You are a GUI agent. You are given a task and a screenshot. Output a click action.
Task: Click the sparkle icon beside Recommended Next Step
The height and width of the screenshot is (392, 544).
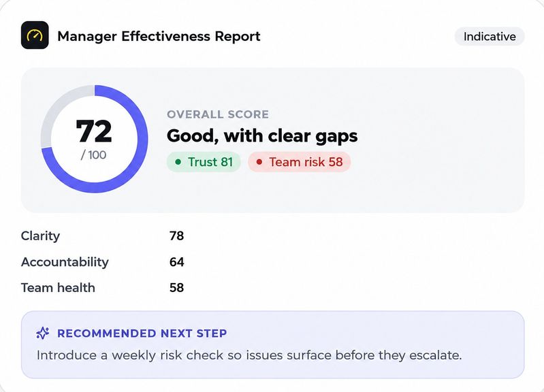(x=43, y=333)
